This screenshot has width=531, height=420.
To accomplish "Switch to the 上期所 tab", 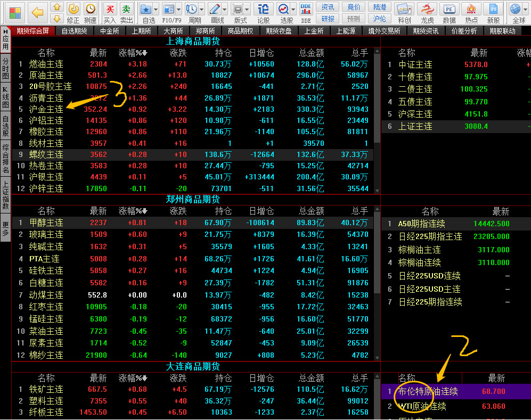I will coord(141,31).
